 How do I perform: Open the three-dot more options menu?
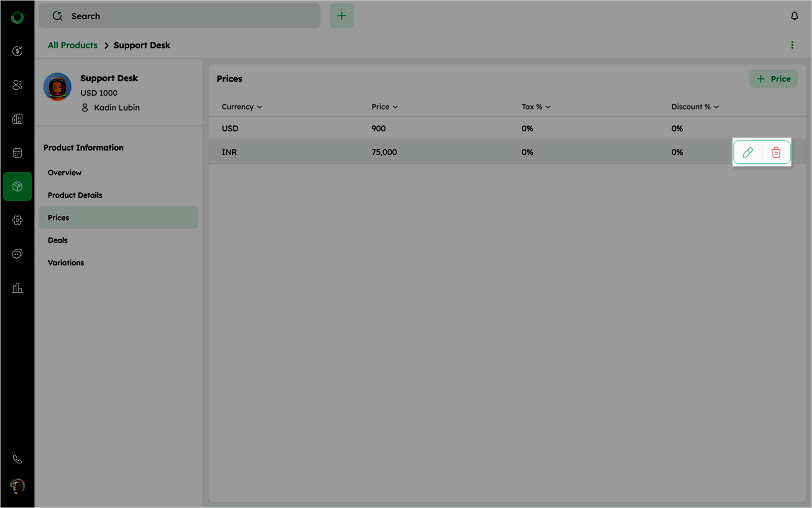click(x=792, y=45)
